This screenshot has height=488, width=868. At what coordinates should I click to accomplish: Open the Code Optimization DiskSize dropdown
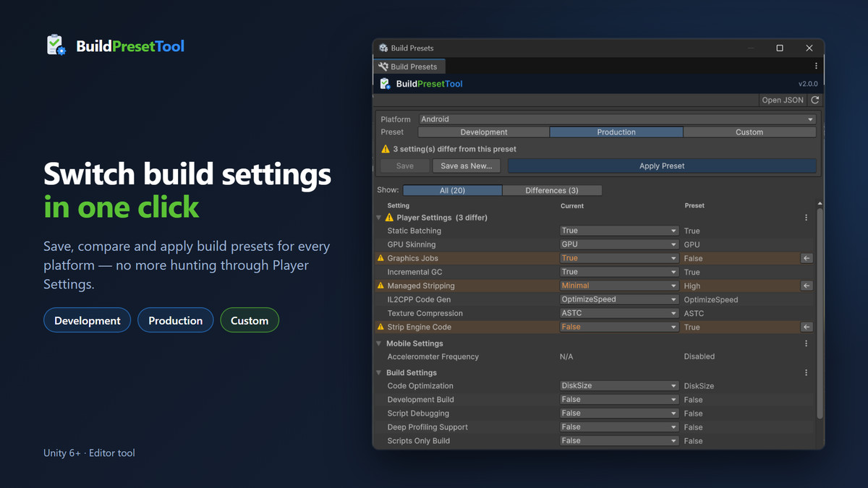[x=619, y=386]
